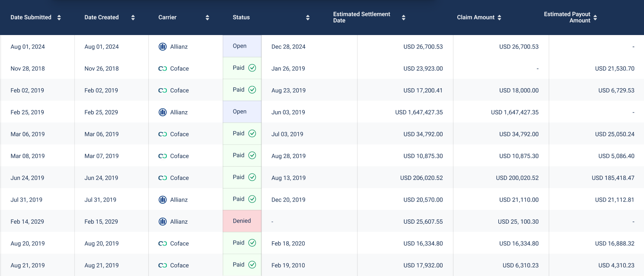644x276 pixels.
Task: Click the Open status in the Feb 25, 2019 row
Action: coord(240,112)
